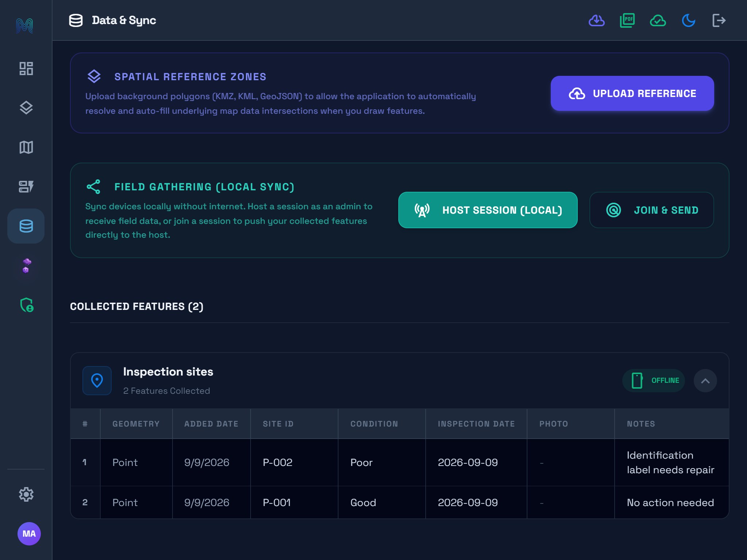Open the dashboard grid icon in sidebar
This screenshot has height=560, width=747.
point(26,69)
